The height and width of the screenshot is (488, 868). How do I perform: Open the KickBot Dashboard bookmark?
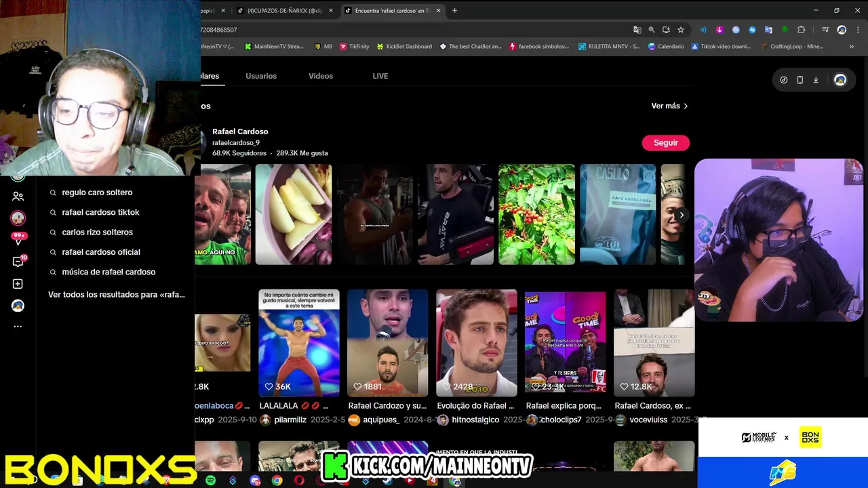pos(403,47)
